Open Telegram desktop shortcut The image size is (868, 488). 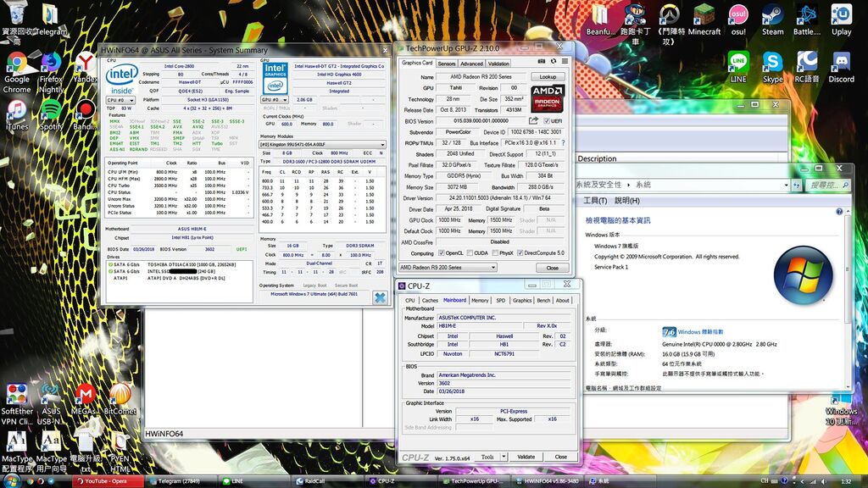click(x=51, y=20)
